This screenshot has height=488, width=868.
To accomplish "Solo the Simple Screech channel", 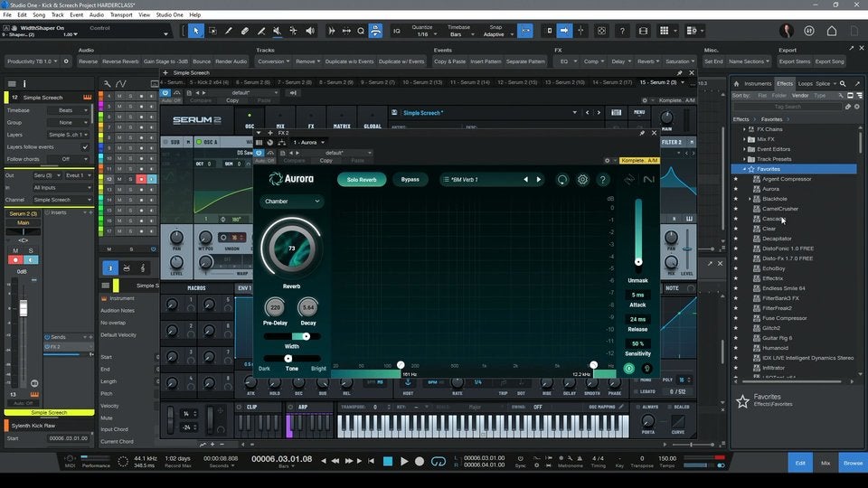I will 31,250.
